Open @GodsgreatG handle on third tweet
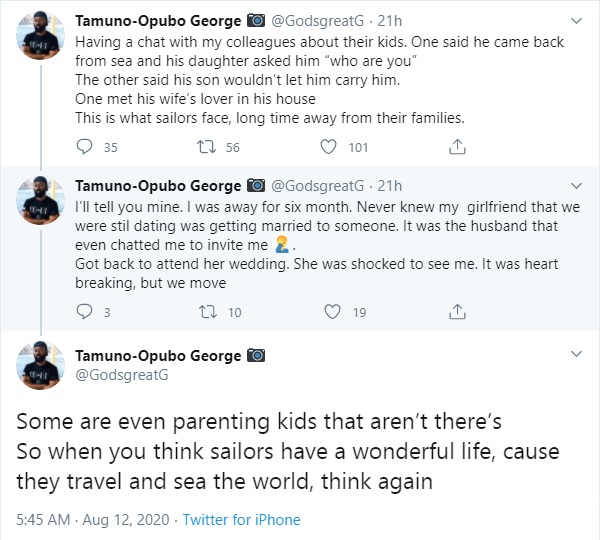Screen dimensions: 600x540 (x=121, y=375)
